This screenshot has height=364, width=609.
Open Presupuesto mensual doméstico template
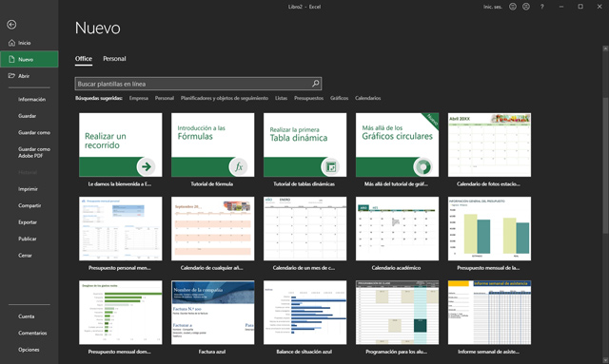tap(121, 313)
